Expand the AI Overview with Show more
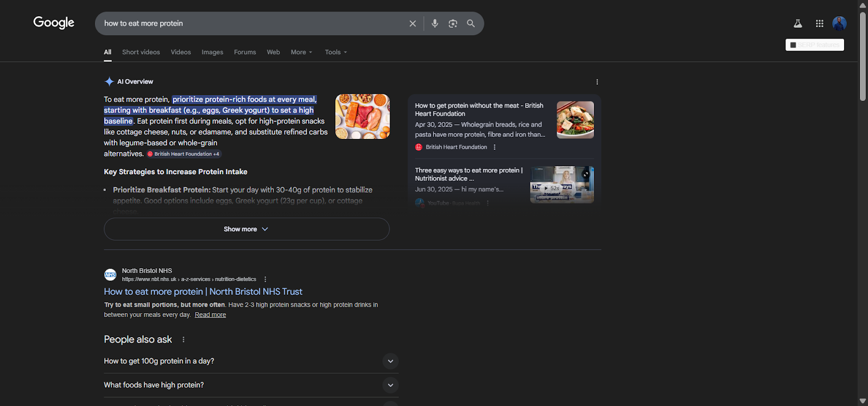The height and width of the screenshot is (406, 868). pos(246,229)
